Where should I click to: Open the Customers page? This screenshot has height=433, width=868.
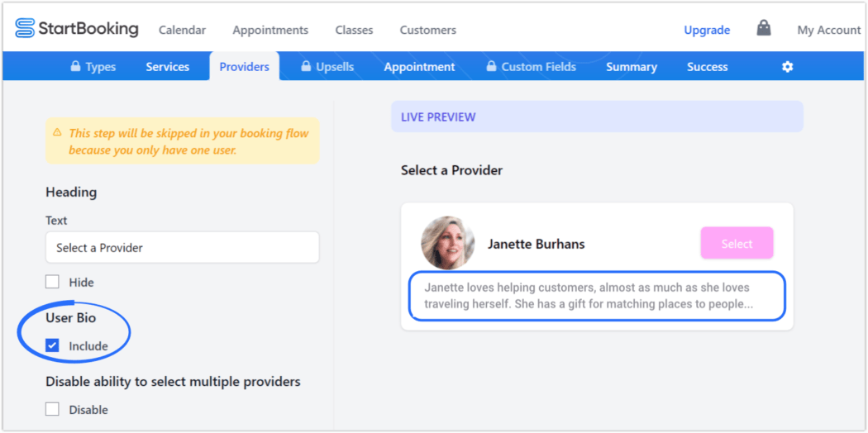428,30
